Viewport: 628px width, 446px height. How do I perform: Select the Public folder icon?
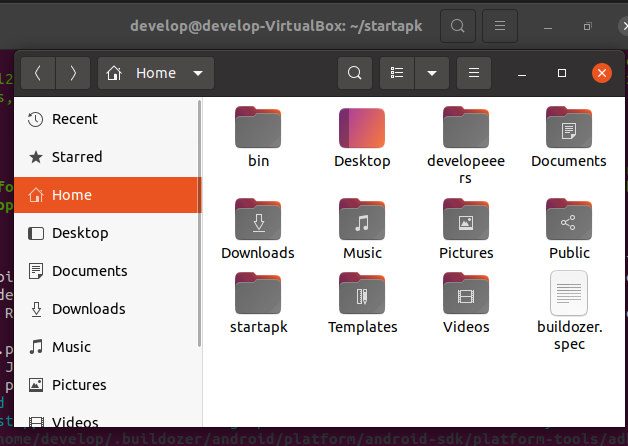pyautogui.click(x=569, y=219)
